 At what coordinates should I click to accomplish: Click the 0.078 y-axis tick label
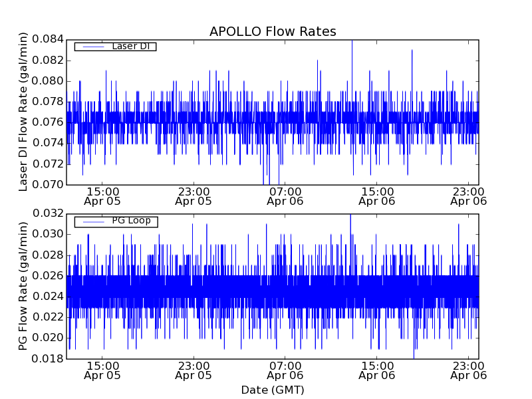click(x=48, y=102)
